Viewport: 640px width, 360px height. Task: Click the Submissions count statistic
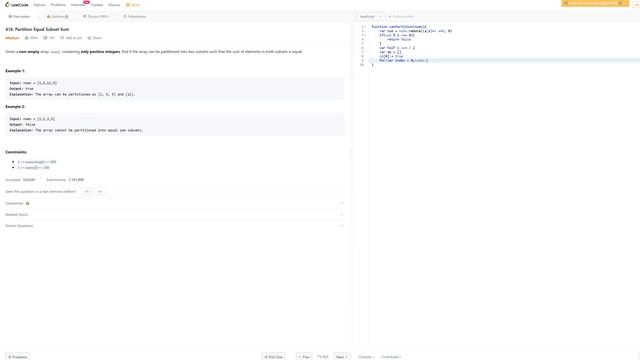pyautogui.click(x=65, y=180)
